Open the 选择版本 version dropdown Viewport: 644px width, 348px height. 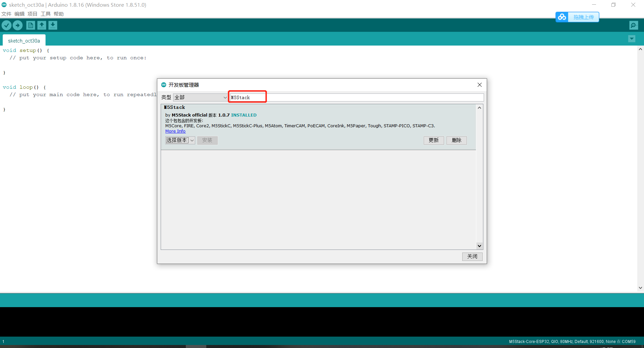[x=180, y=140]
